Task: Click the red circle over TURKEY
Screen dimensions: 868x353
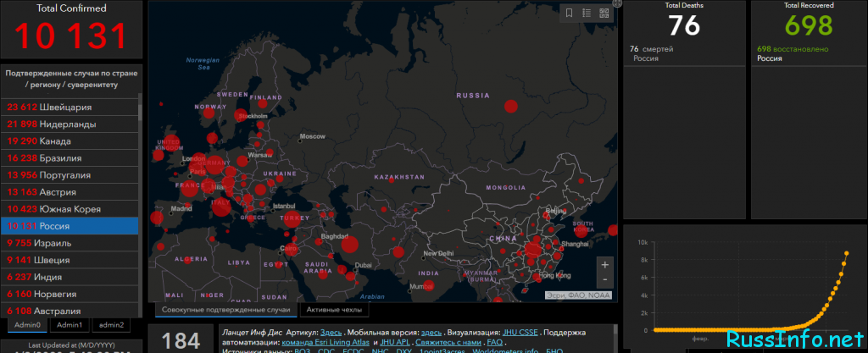Action: point(292,218)
